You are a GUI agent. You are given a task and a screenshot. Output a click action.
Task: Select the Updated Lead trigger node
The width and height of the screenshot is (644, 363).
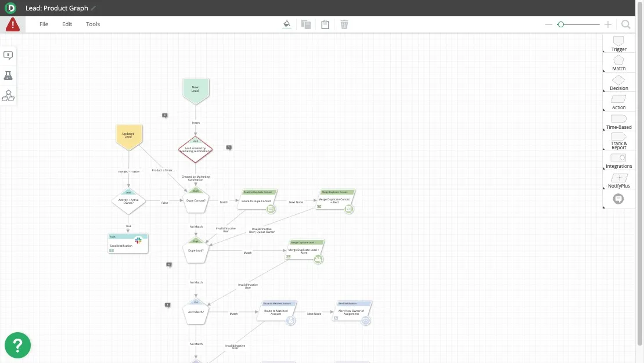[x=129, y=137]
